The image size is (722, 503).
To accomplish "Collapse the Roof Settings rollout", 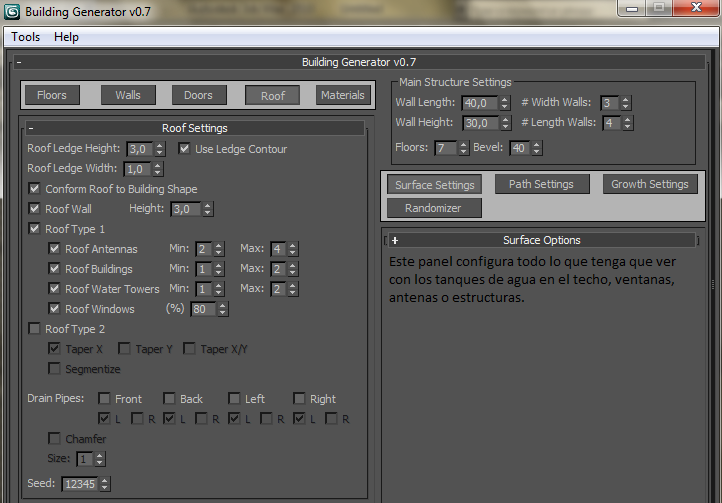I will click(31, 128).
